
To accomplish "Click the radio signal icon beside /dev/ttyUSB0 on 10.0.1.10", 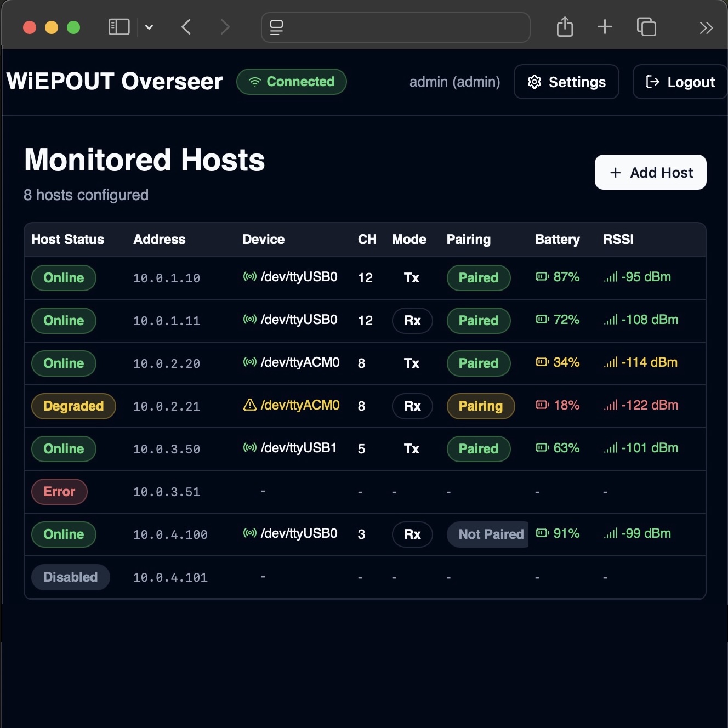I will click(250, 277).
